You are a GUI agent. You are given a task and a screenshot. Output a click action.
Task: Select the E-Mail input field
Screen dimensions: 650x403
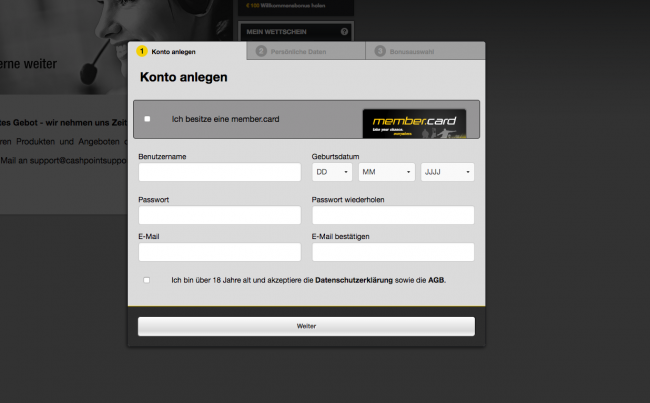click(219, 252)
